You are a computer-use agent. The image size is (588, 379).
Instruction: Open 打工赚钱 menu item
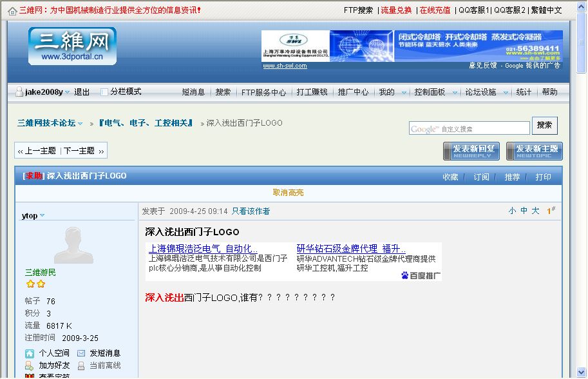click(x=312, y=92)
